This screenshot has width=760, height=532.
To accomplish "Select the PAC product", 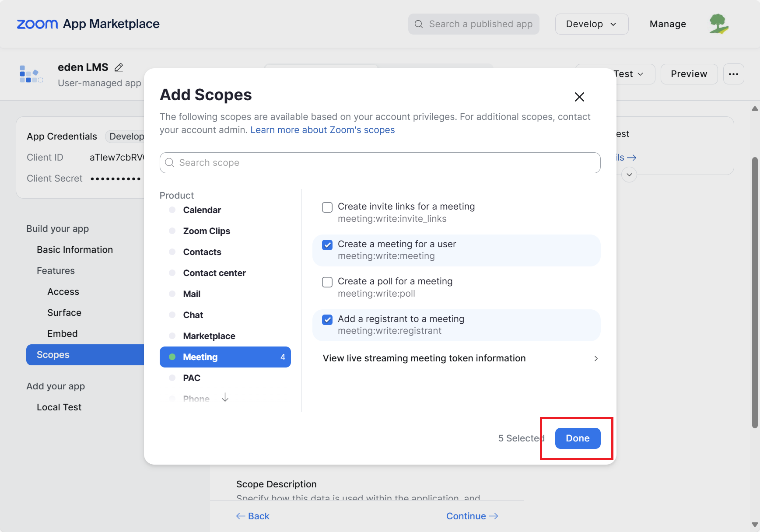I will click(x=192, y=378).
